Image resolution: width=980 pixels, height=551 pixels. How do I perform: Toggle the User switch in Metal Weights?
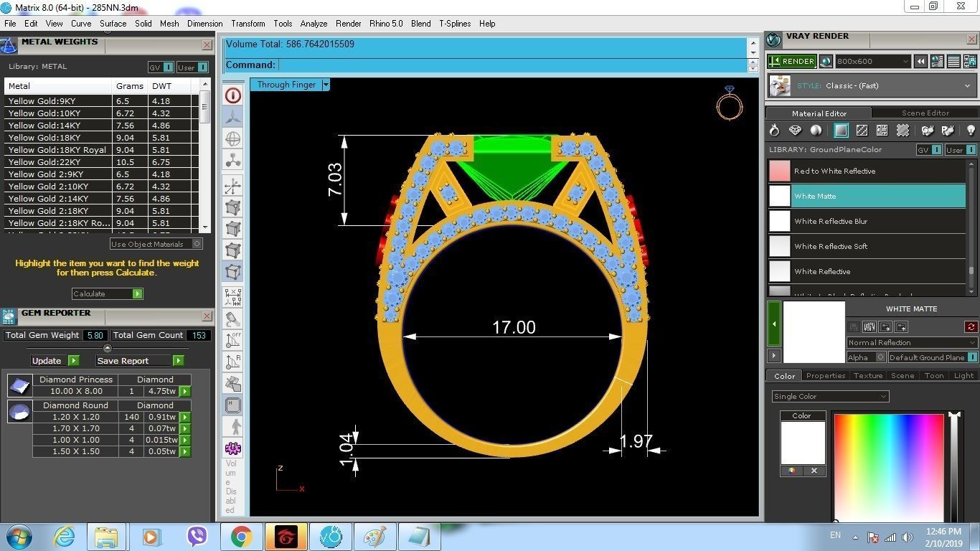[x=192, y=67]
